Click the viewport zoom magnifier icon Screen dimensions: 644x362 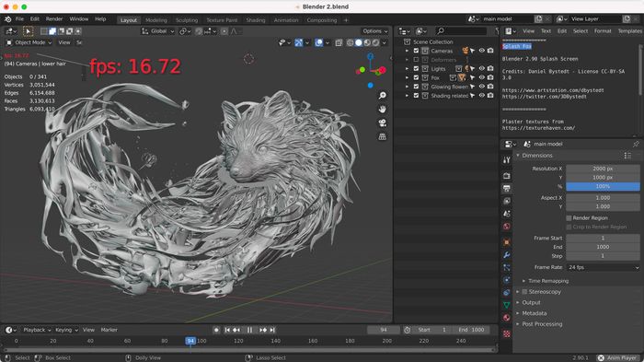(x=383, y=96)
